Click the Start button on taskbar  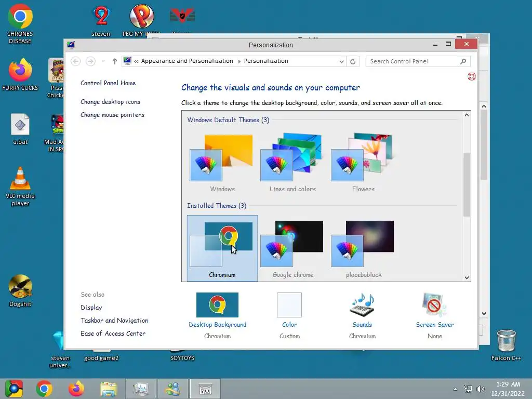pos(14,389)
